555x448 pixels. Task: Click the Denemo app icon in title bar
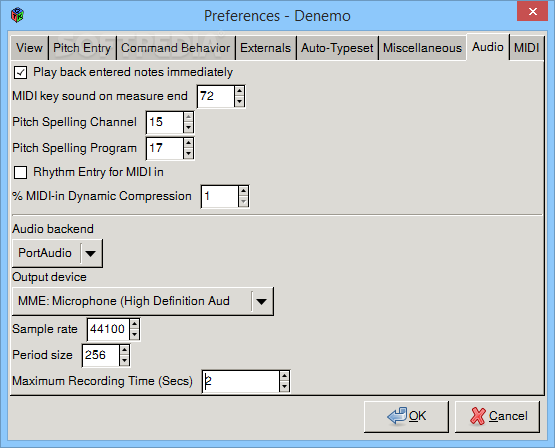tap(17, 15)
